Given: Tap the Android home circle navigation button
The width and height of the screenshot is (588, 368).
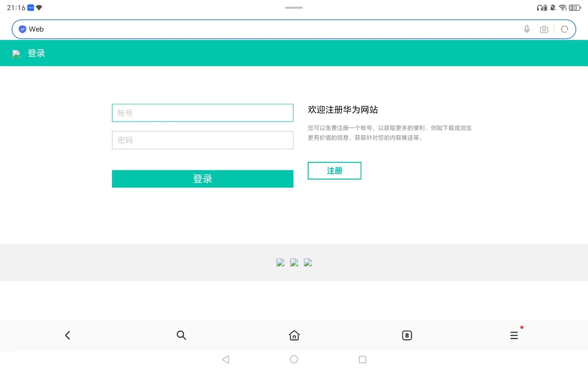Looking at the screenshot, I should click(x=294, y=359).
